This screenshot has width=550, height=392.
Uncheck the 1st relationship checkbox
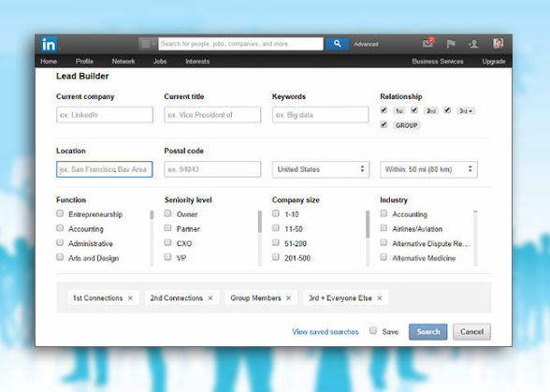384,110
